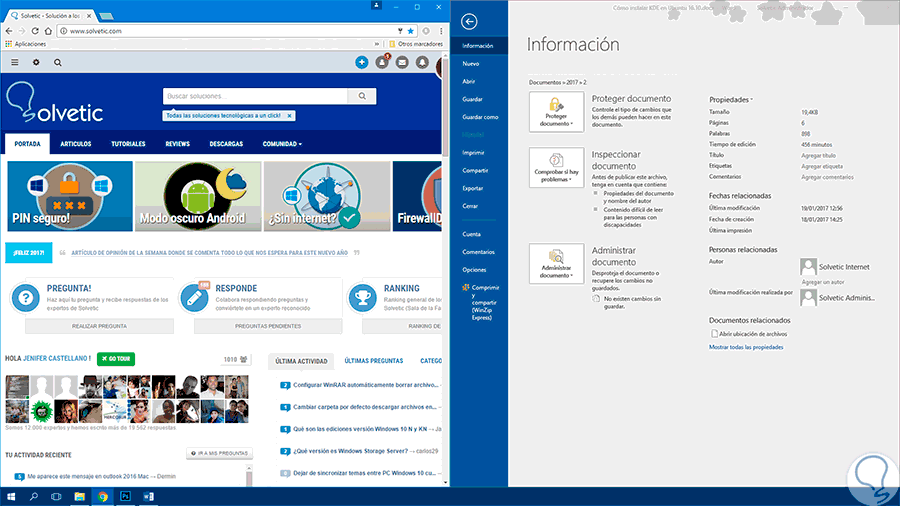The image size is (900, 506).
Task: Click Windows Start button
Action: tap(11, 496)
